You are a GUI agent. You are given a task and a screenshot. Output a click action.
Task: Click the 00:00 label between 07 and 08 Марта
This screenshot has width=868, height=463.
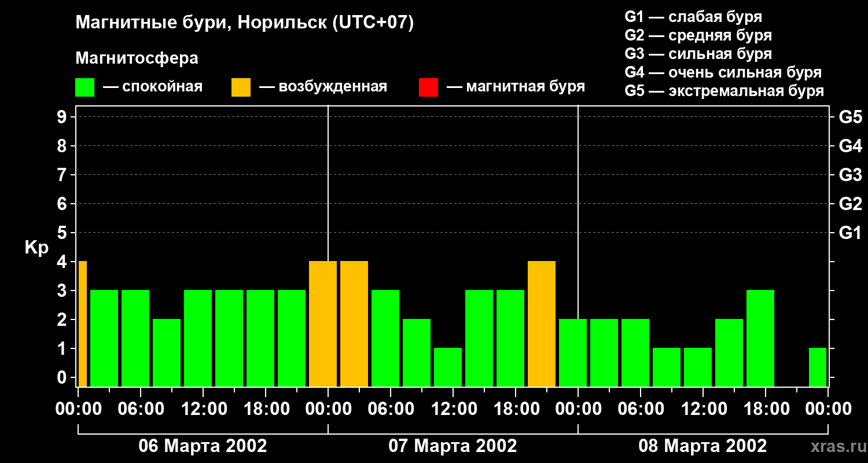pyautogui.click(x=578, y=409)
